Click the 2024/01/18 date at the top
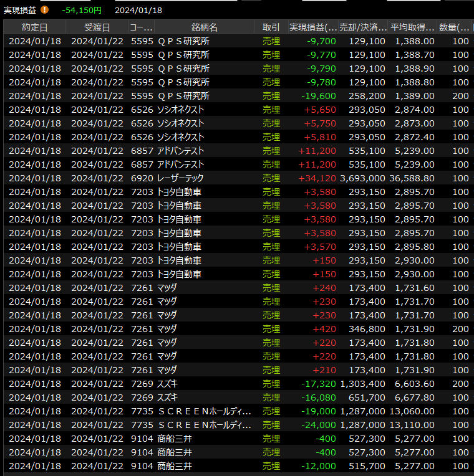The width and height of the screenshot is (474, 476). pos(138,10)
